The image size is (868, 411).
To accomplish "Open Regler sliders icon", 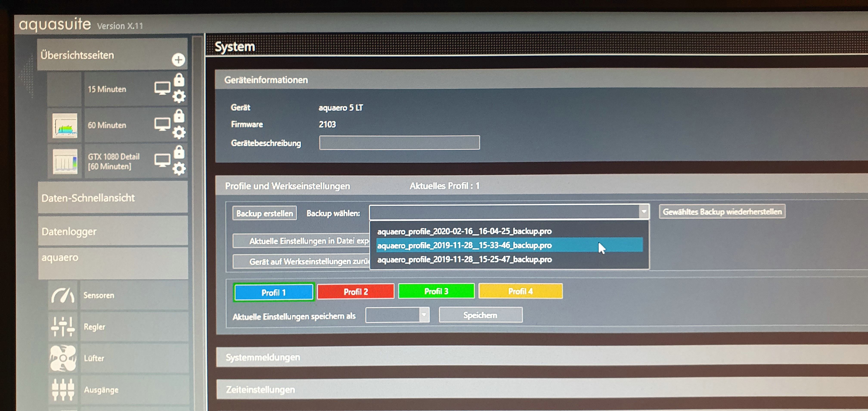I will click(63, 326).
